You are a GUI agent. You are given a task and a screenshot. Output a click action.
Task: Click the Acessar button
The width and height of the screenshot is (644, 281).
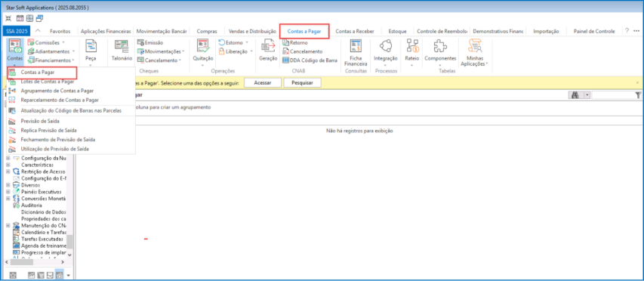[x=263, y=82]
